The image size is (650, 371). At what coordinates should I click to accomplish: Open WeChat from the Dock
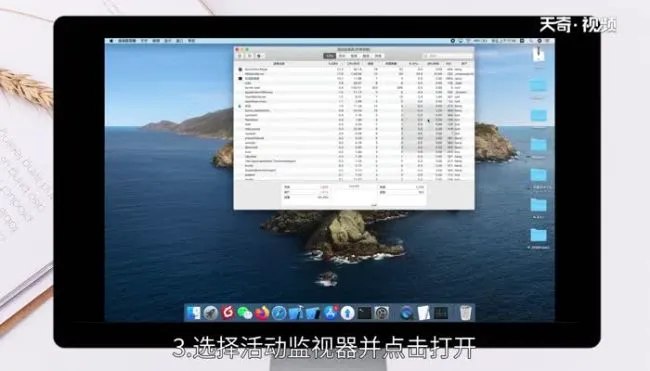pos(245,313)
